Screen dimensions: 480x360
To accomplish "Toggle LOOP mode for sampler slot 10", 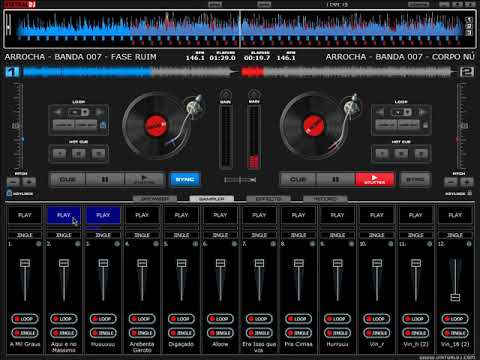I will pos(377,319).
